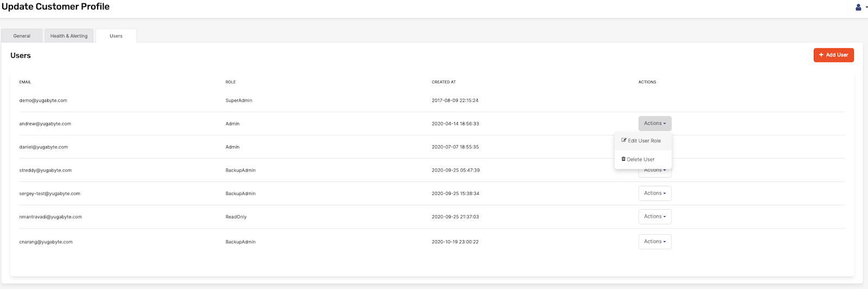Select email nmantravadi@yugabyte.com
The height and width of the screenshot is (289, 868).
coord(50,217)
